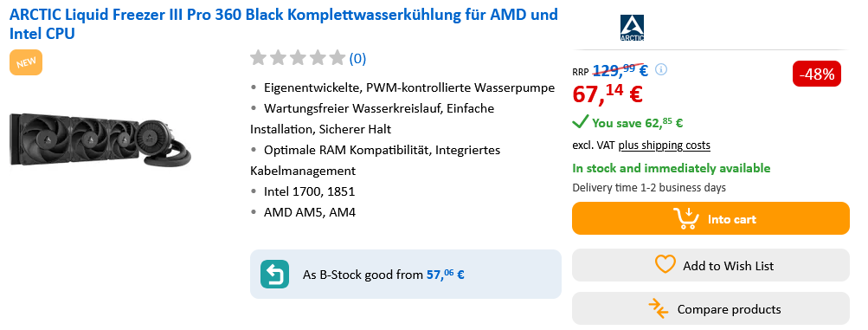Click the orange NEW badge

(26, 62)
